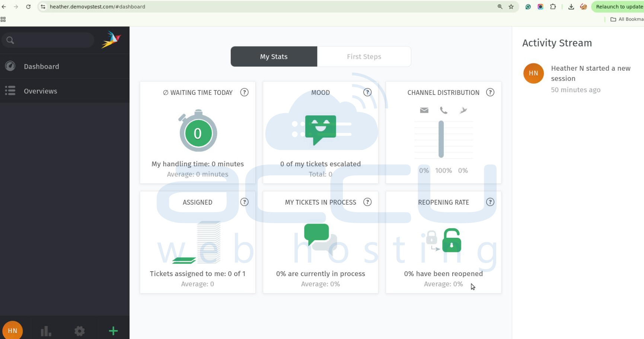The width and height of the screenshot is (644, 339).
Task: Click 'Tickets assigned to me: 0 of 1'
Action: pos(198,274)
